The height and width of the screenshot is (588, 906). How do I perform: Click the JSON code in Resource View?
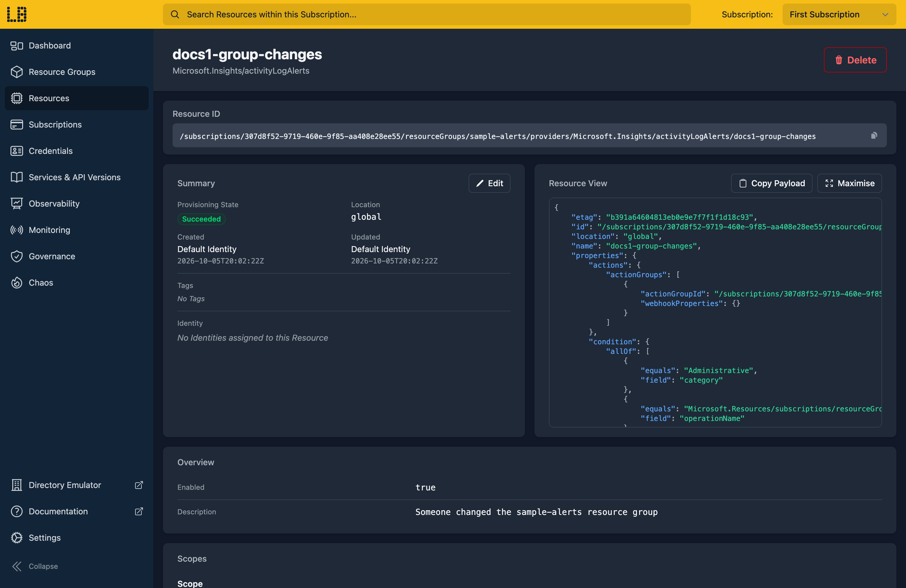tap(715, 312)
